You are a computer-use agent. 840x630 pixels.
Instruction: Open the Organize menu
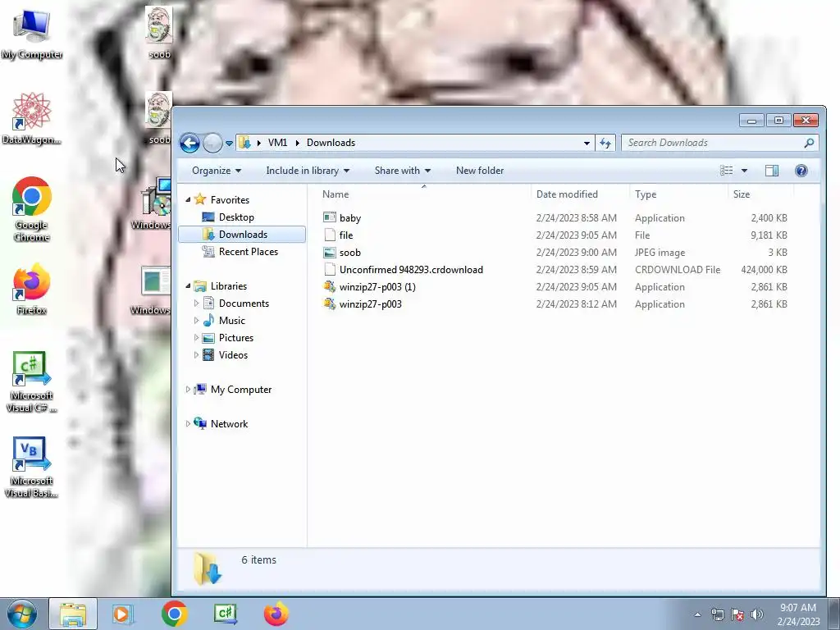[217, 171]
